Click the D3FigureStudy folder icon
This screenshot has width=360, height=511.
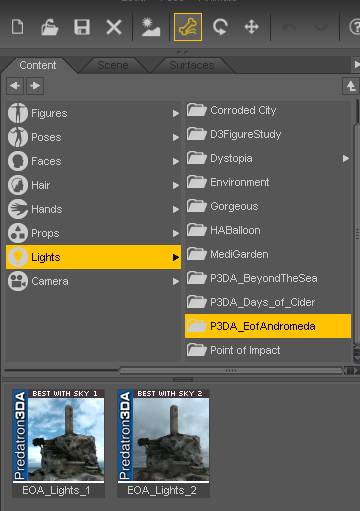click(197, 134)
